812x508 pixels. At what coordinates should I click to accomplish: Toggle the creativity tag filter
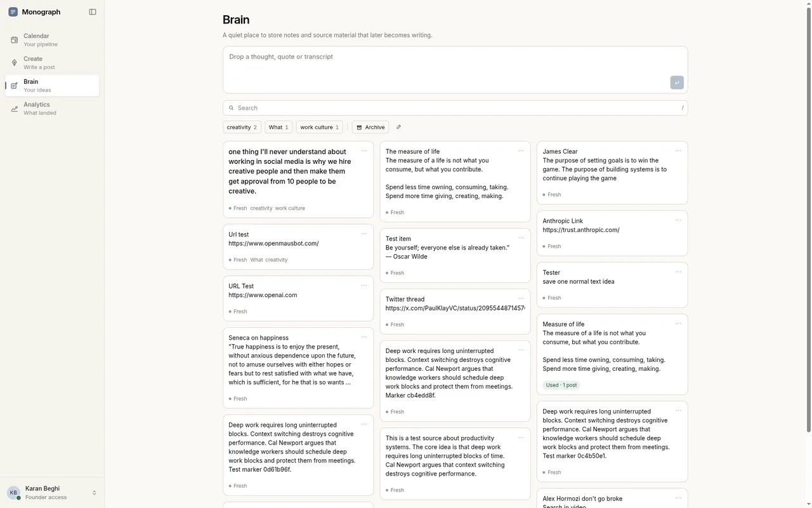click(242, 127)
